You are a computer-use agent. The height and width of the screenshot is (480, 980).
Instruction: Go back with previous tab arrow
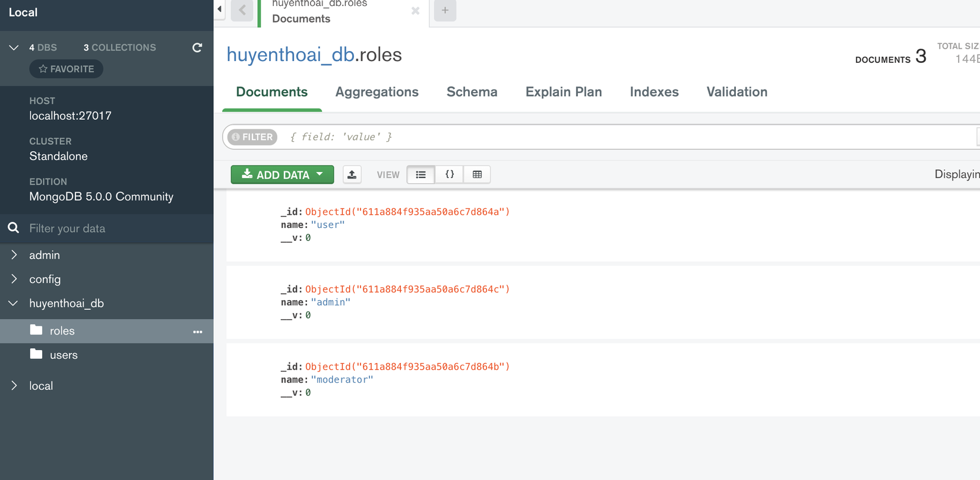coord(242,10)
